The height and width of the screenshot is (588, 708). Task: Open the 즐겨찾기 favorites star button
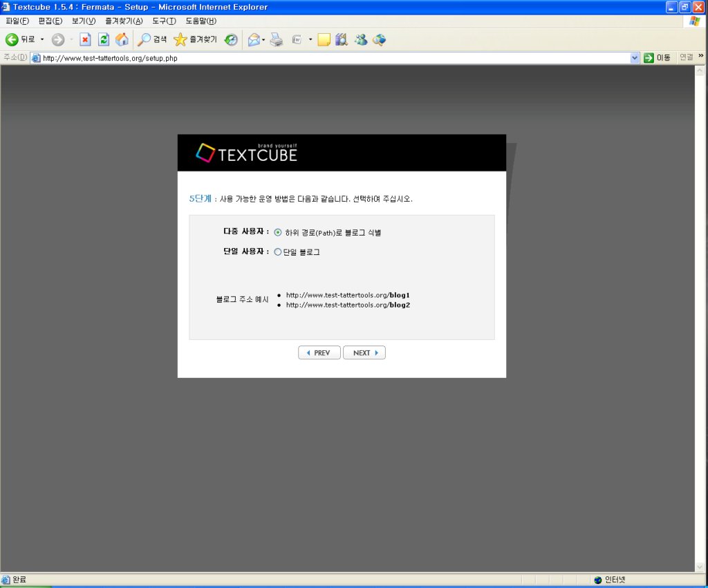[196, 39]
